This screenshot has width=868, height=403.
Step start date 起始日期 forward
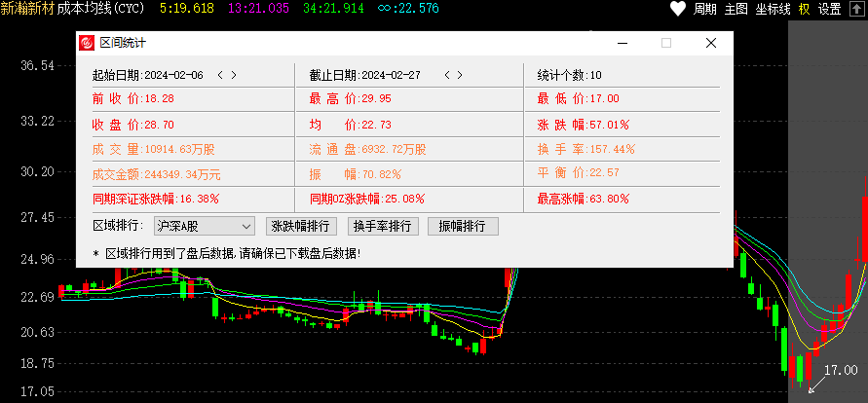(234, 75)
